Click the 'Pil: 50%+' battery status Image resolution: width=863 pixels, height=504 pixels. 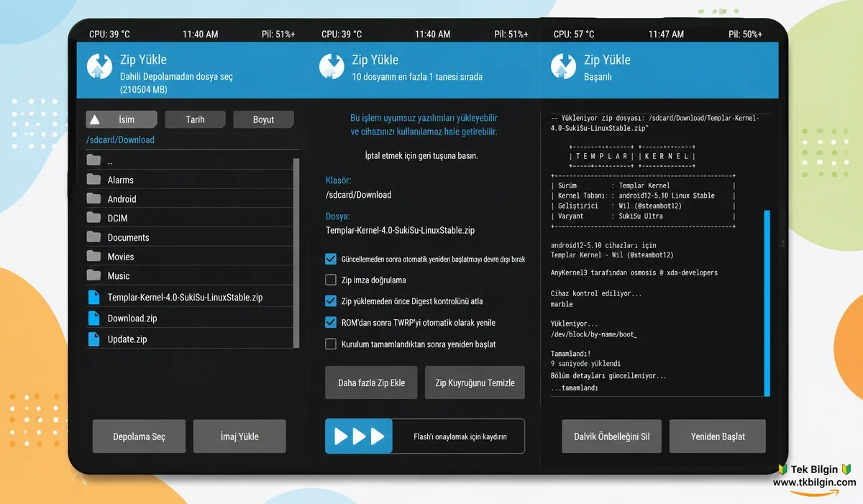point(745,34)
